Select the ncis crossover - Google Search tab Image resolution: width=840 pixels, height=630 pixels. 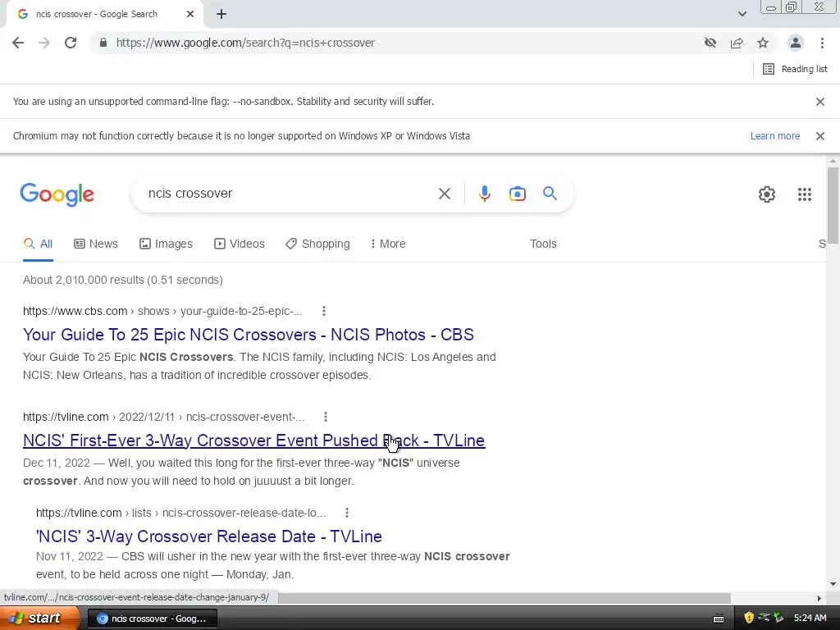coord(105,15)
